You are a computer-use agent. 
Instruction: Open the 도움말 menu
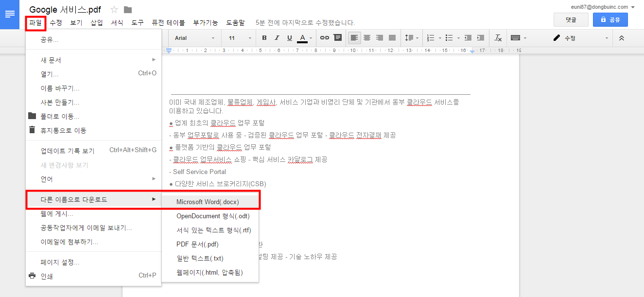236,23
